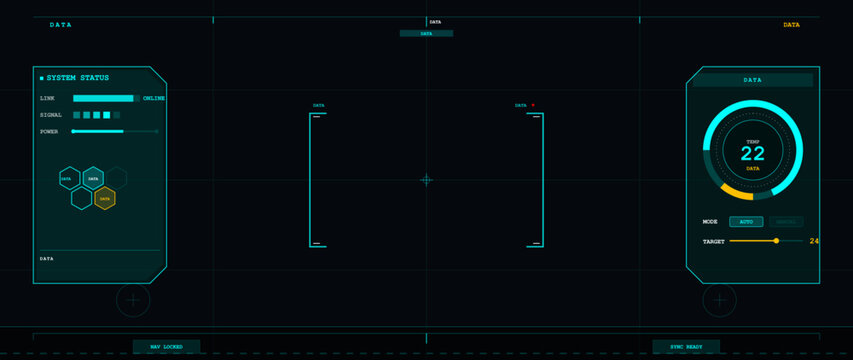Click the SYSTEM STATUS heading

pos(78,78)
